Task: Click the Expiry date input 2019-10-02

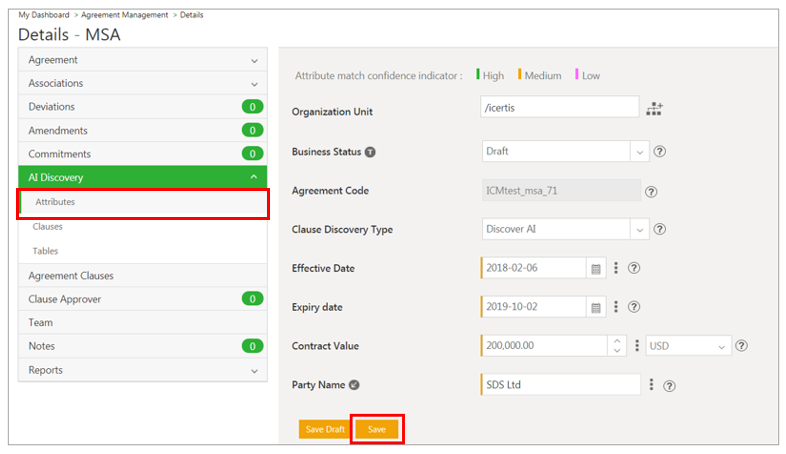Action: pyautogui.click(x=533, y=307)
